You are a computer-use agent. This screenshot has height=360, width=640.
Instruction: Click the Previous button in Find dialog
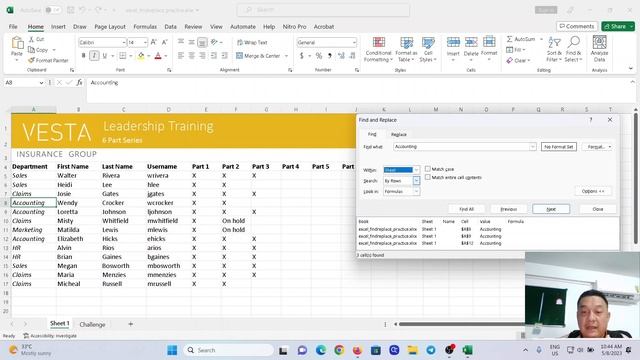click(509, 209)
